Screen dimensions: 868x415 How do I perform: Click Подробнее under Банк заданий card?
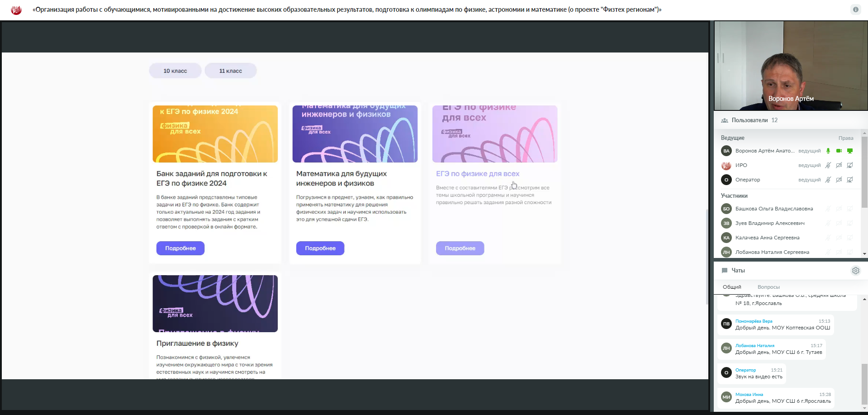click(180, 248)
